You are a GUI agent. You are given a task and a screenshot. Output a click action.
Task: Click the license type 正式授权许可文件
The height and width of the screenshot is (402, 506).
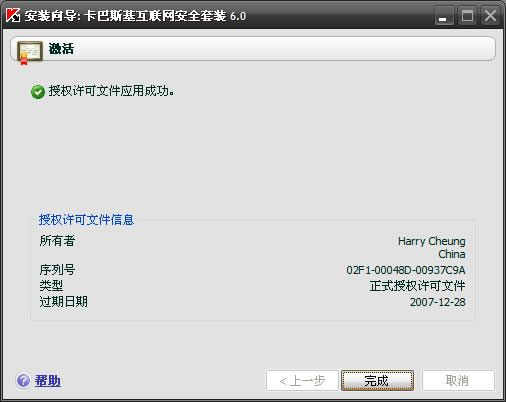417,286
